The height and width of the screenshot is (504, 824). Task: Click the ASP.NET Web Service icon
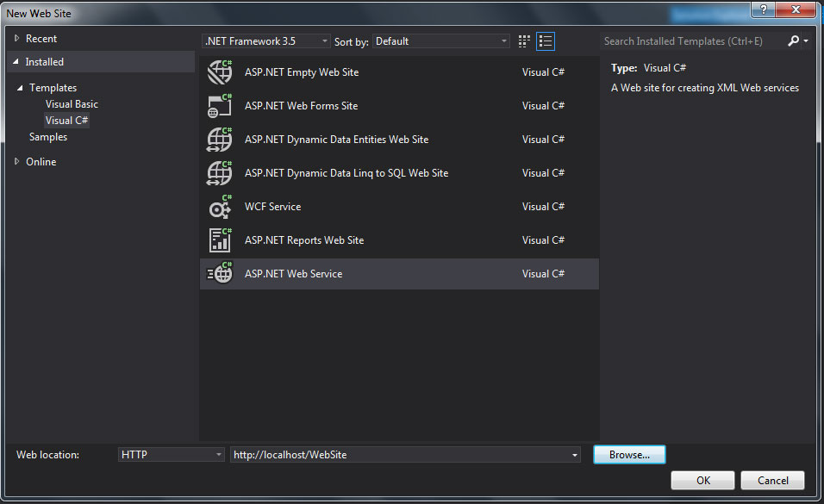coord(220,274)
